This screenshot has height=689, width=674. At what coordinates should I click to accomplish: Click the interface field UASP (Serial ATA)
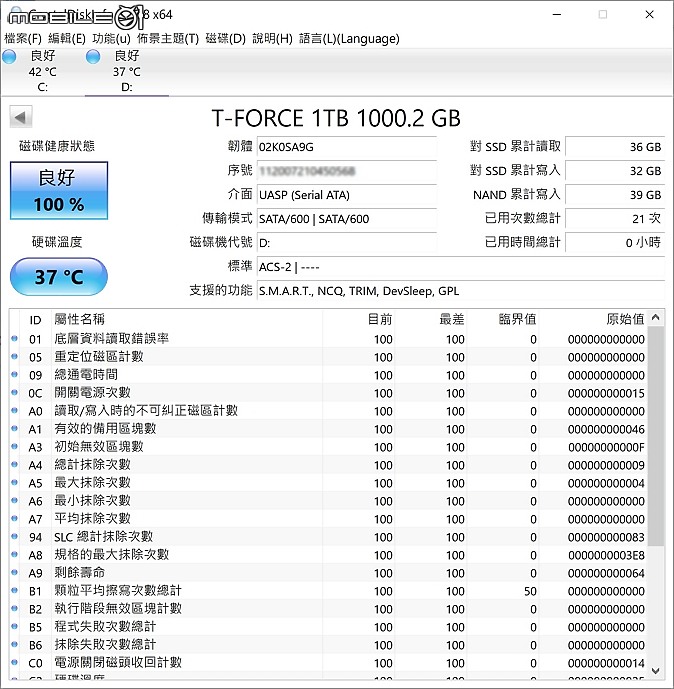point(347,195)
